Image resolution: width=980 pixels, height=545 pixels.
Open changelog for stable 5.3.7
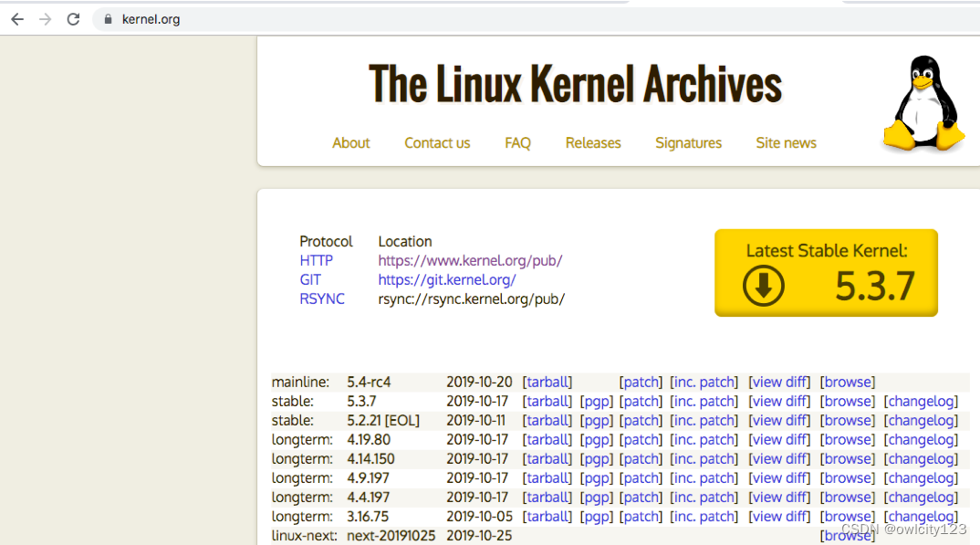click(x=921, y=402)
